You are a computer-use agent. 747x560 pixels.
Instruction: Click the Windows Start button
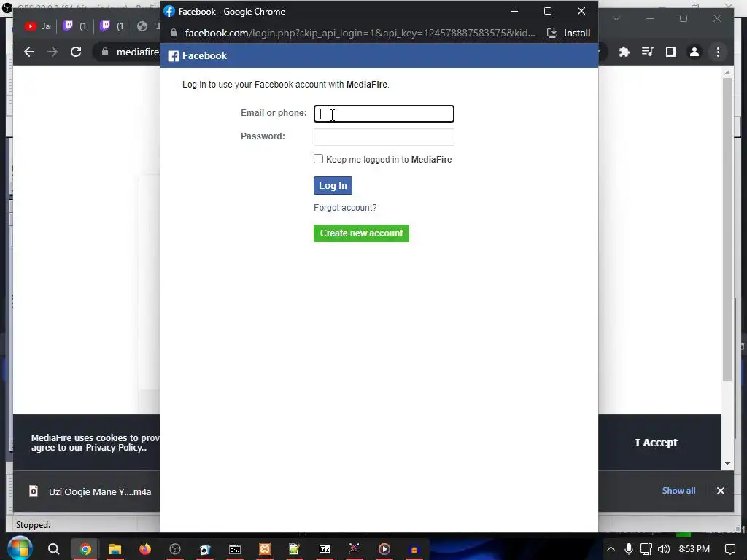pyautogui.click(x=20, y=548)
